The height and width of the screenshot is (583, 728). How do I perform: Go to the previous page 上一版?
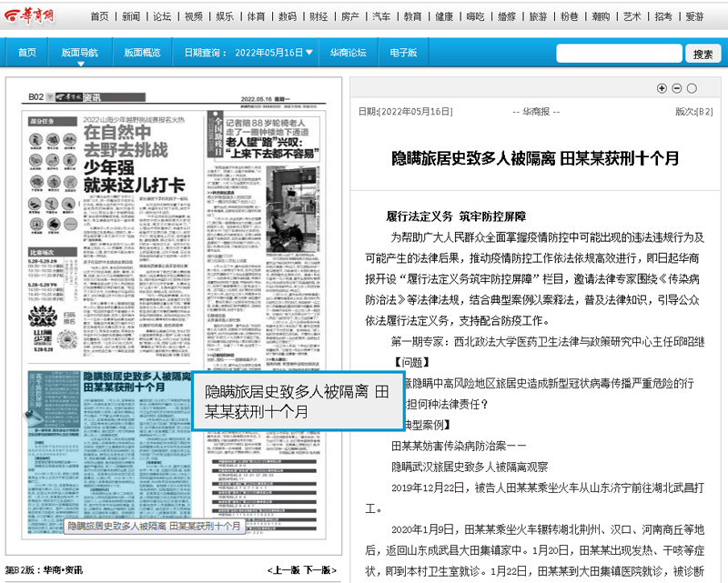pos(283,570)
